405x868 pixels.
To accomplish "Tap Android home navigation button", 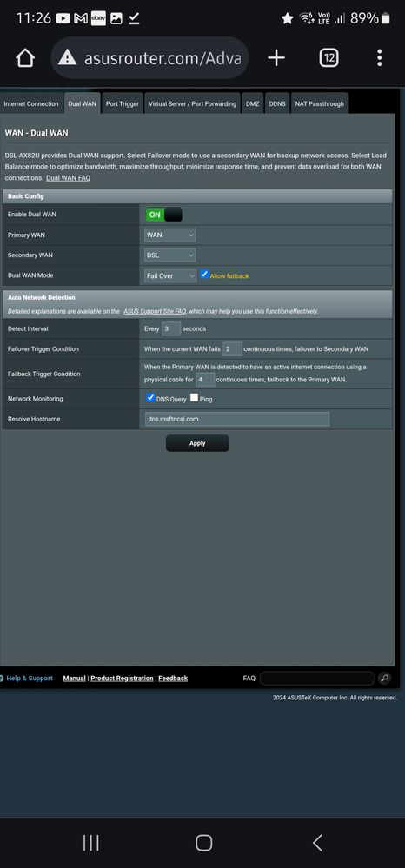I will (x=204, y=843).
